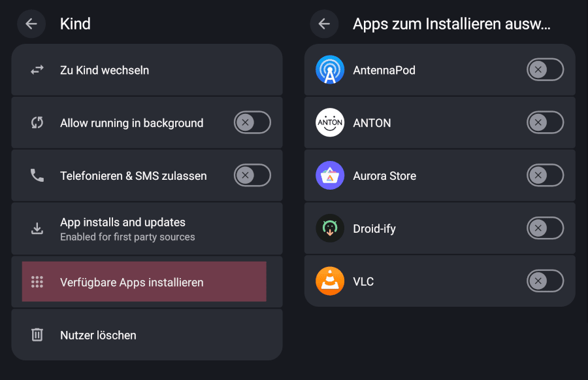Viewport: 588px width, 380px height.
Task: Enable the VLC install toggle
Action: (545, 282)
